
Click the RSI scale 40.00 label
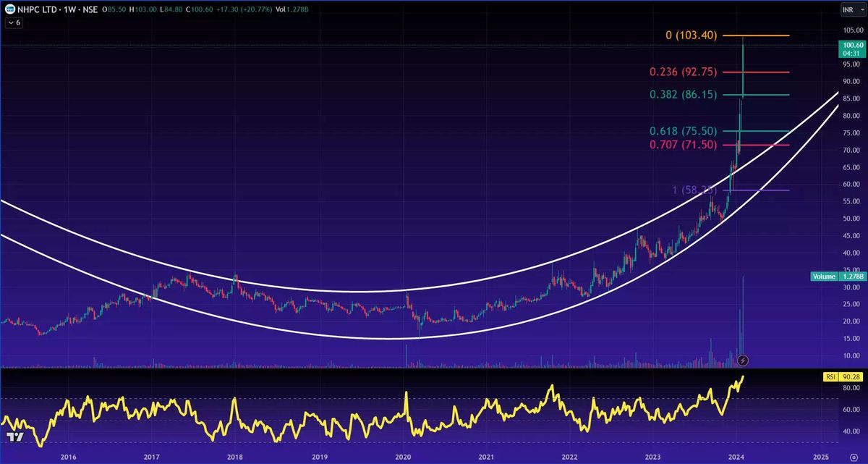tap(851, 431)
